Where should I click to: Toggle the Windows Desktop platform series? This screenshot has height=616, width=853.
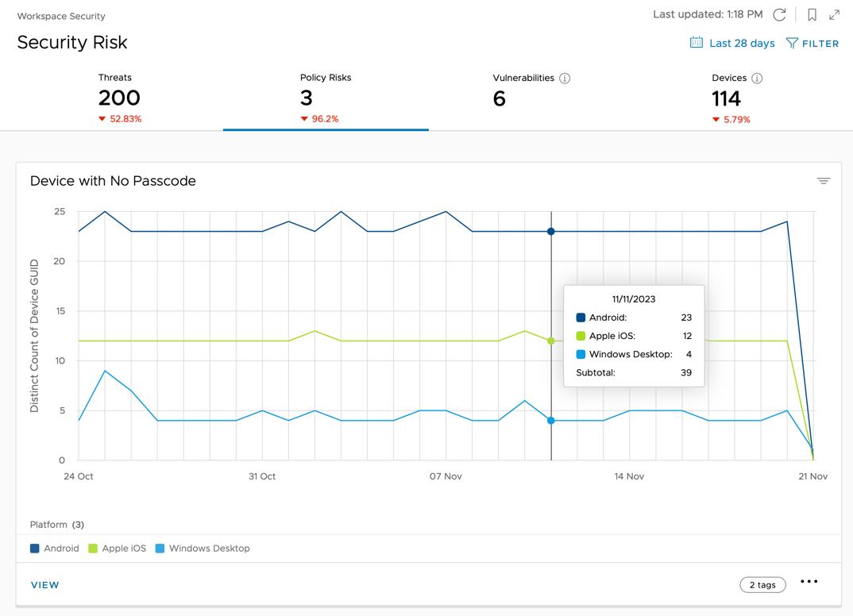click(202, 548)
